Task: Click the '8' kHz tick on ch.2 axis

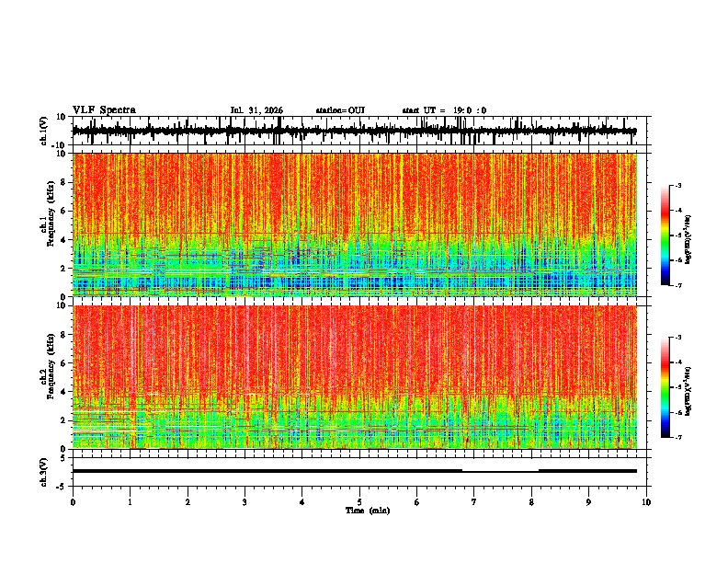Action: (63, 335)
